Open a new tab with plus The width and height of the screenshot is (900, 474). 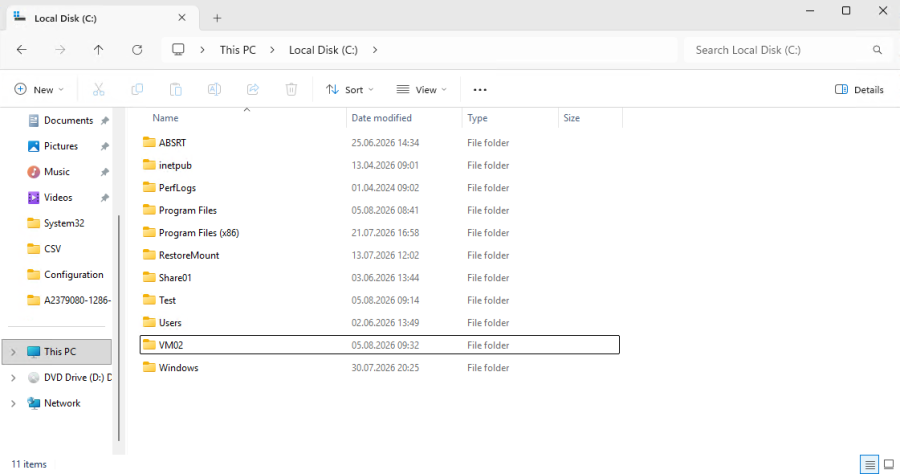point(217,18)
